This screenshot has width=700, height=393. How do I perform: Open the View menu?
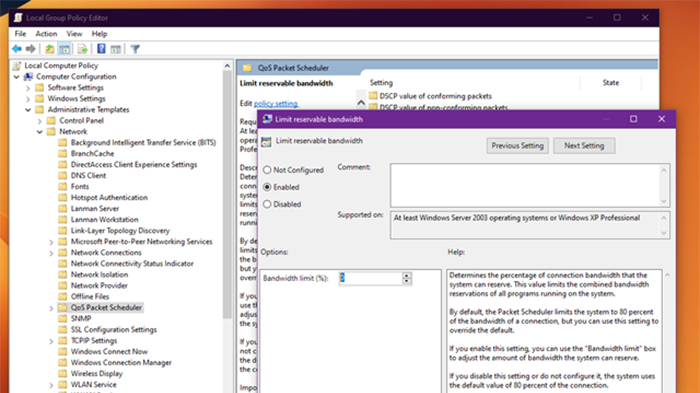coord(74,33)
